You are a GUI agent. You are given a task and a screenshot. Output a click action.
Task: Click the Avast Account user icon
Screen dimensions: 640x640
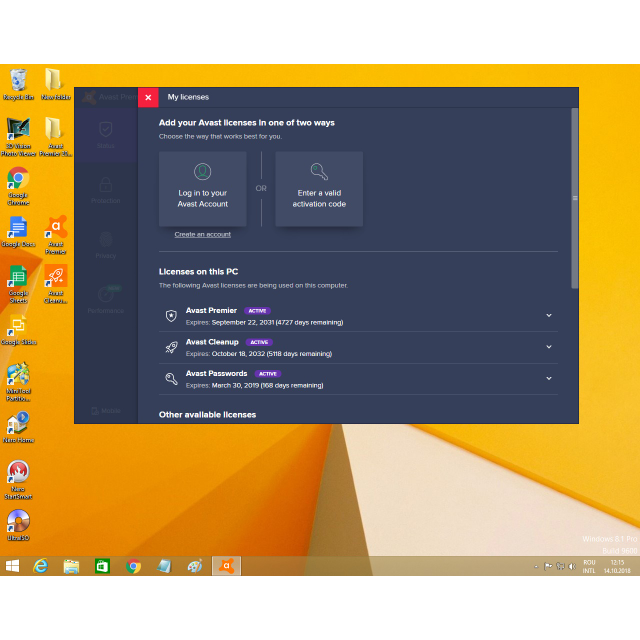[x=202, y=172]
